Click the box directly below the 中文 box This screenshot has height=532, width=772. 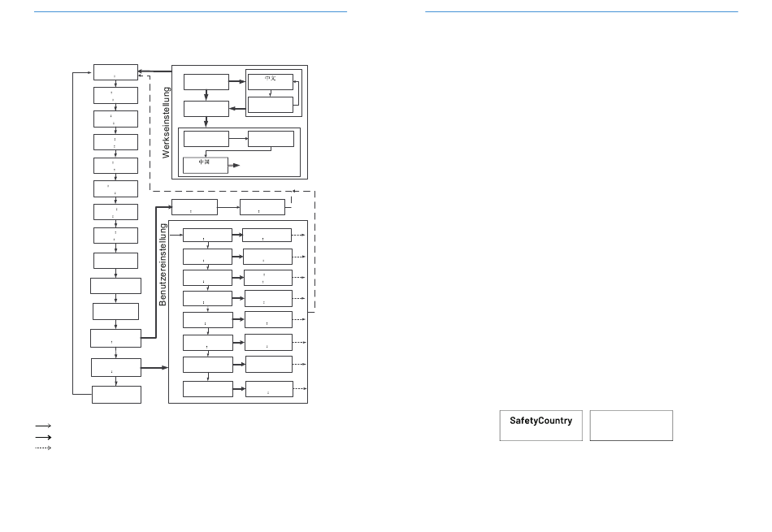click(x=271, y=104)
